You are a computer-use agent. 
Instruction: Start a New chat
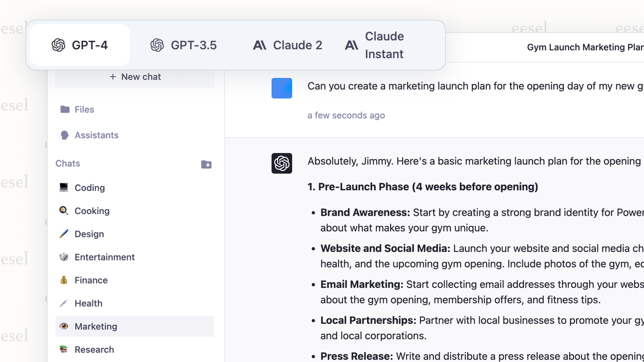pos(135,77)
